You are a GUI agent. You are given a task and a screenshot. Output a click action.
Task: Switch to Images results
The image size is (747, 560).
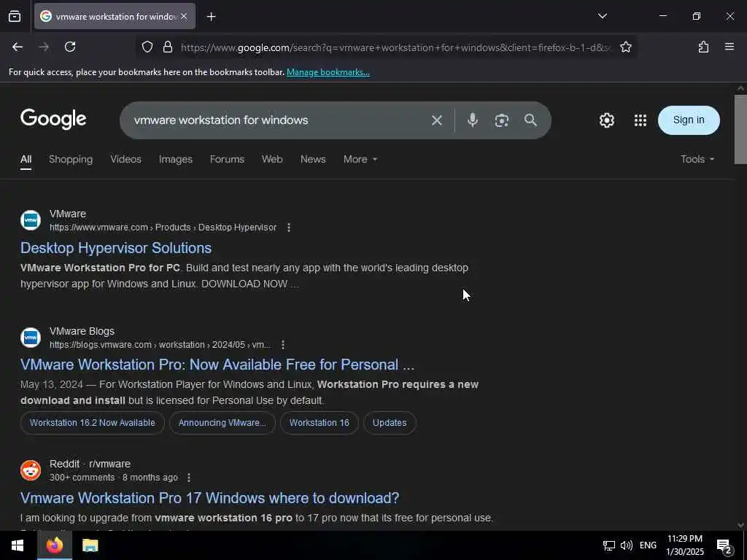(175, 160)
